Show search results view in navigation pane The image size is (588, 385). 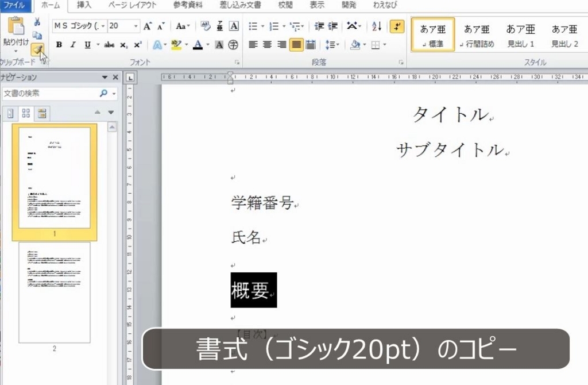click(42, 113)
